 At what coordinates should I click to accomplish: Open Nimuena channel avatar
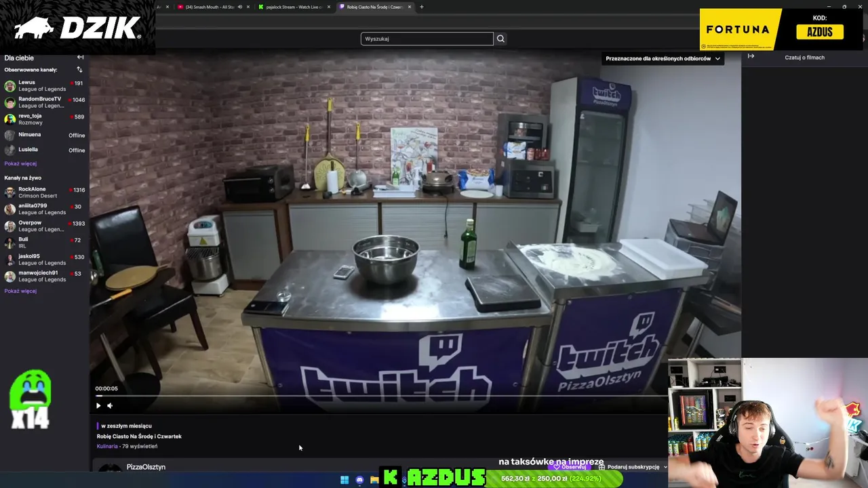pyautogui.click(x=9, y=136)
